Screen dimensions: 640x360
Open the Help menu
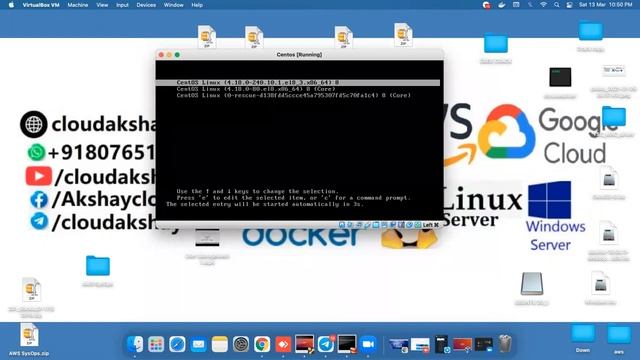197,5
